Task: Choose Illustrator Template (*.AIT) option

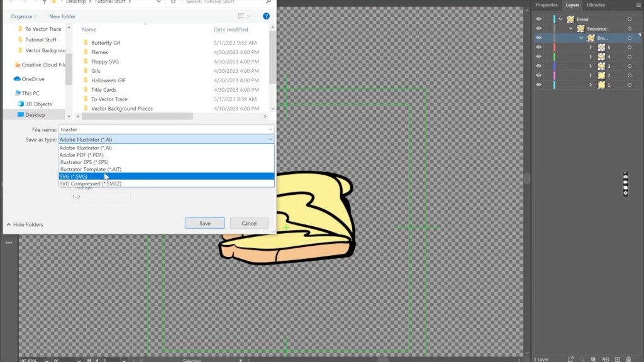Action: click(166, 169)
